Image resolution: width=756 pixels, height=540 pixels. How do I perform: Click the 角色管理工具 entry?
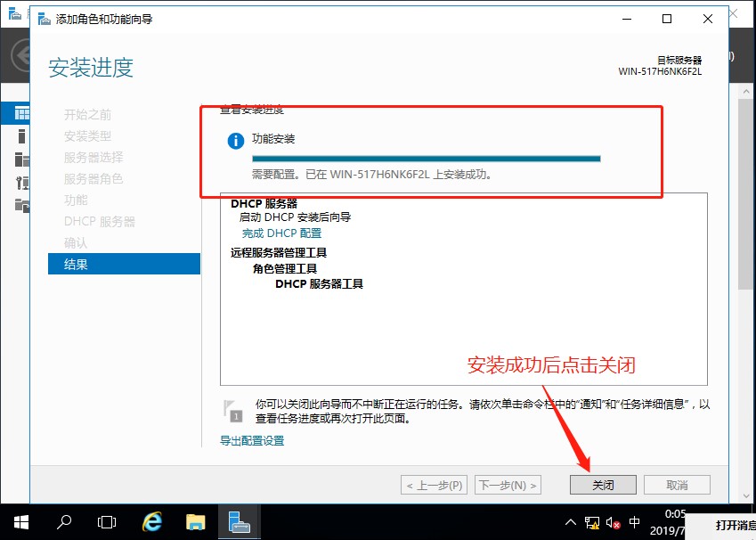pos(285,268)
